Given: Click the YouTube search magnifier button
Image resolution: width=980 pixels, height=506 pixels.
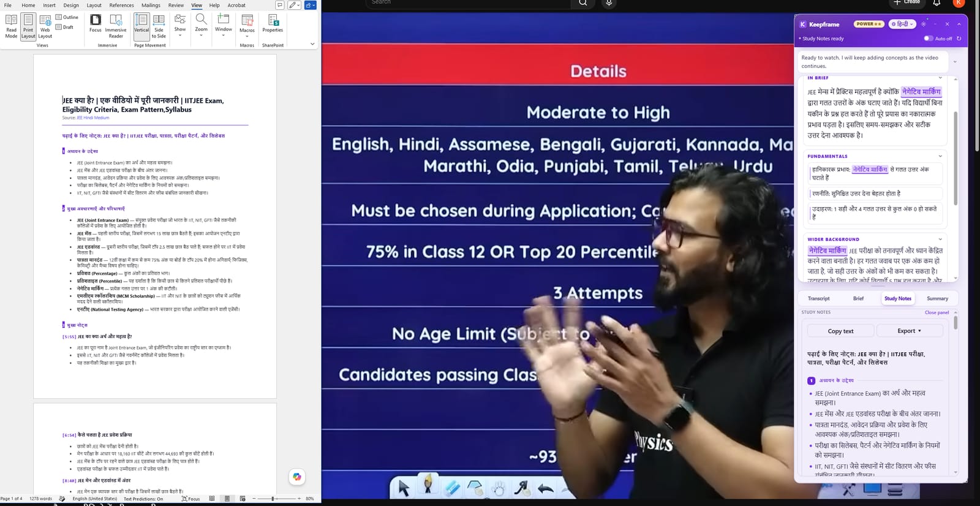Looking at the screenshot, I should click(x=583, y=2).
